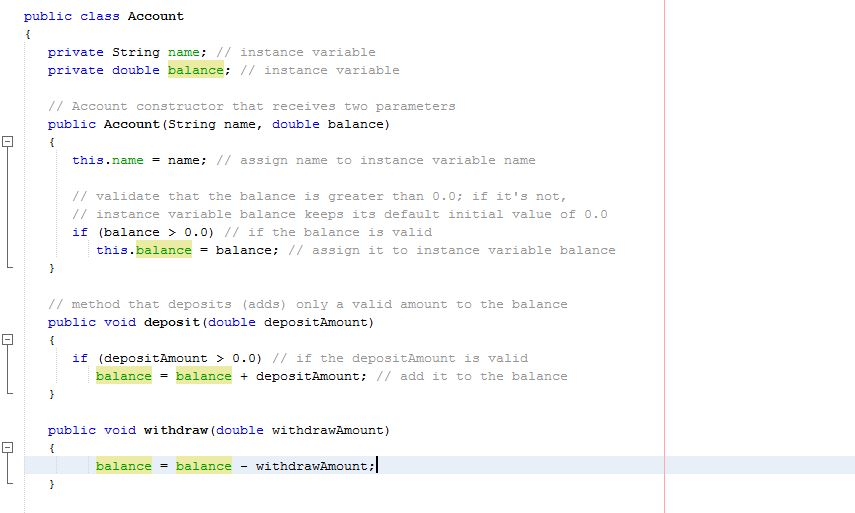Click 'withdrawAmount' in 'balance - withdrawAmount;' statement

pos(312,466)
